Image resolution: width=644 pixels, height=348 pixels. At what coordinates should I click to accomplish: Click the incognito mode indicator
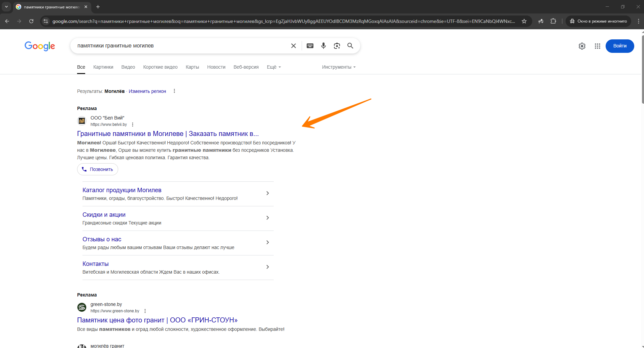pyautogui.click(x=599, y=21)
